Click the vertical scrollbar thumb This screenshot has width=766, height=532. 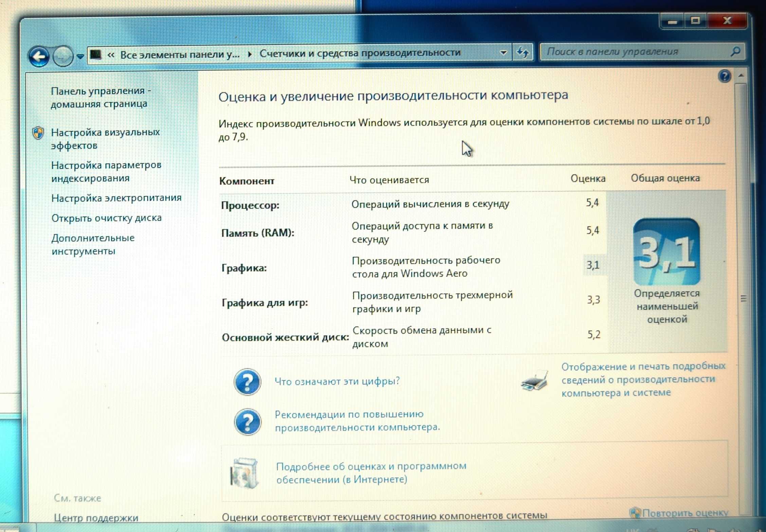click(x=743, y=298)
